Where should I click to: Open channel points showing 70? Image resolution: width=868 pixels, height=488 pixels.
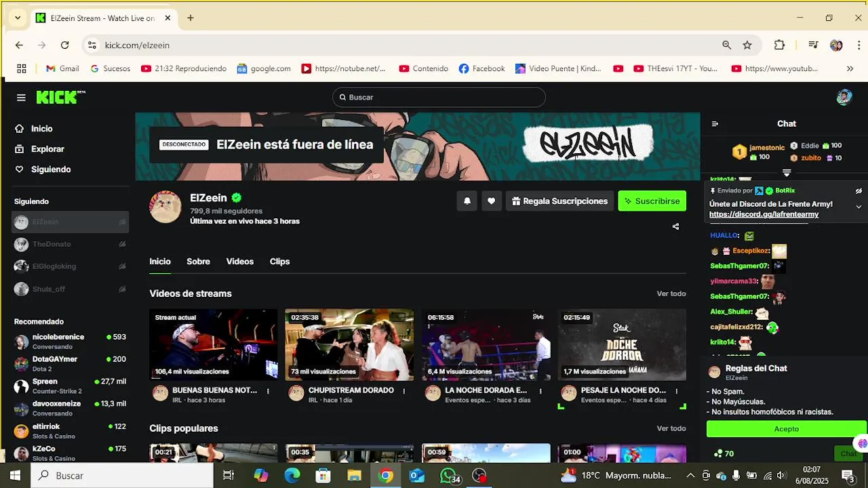tap(724, 454)
